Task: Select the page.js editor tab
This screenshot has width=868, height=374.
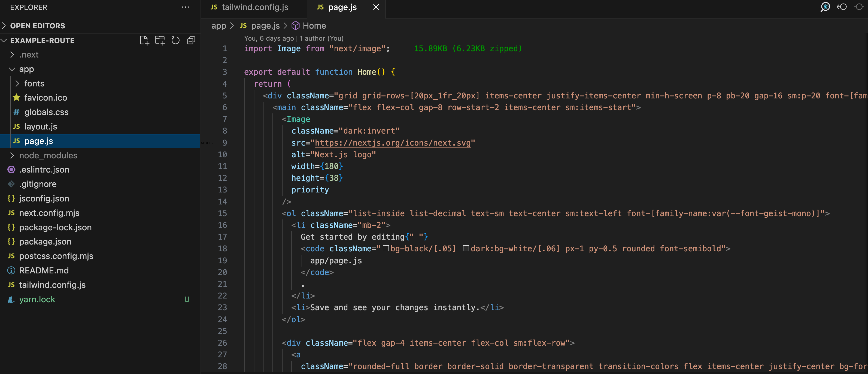Action: pos(342,7)
